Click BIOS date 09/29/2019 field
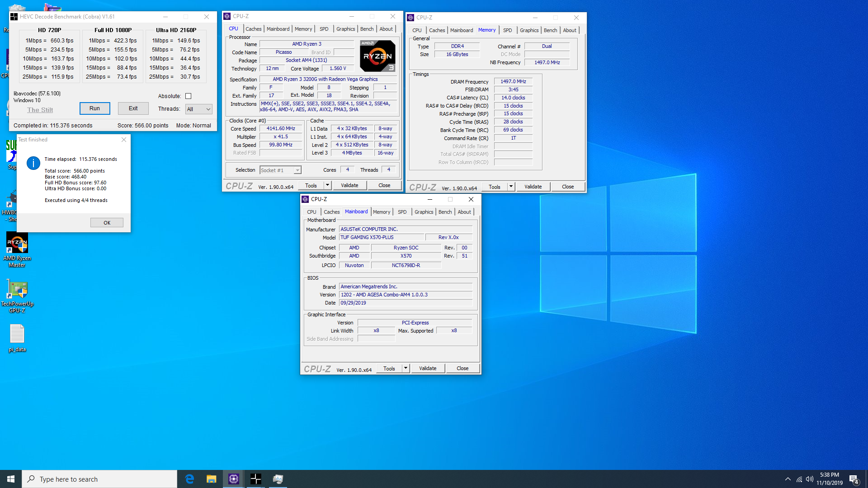The width and height of the screenshot is (868, 488). 406,303
